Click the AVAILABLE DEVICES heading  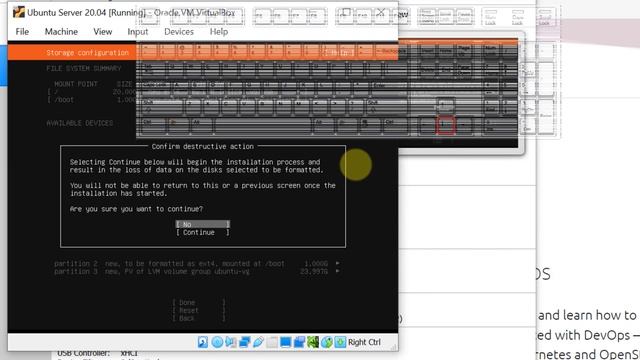tap(80, 123)
